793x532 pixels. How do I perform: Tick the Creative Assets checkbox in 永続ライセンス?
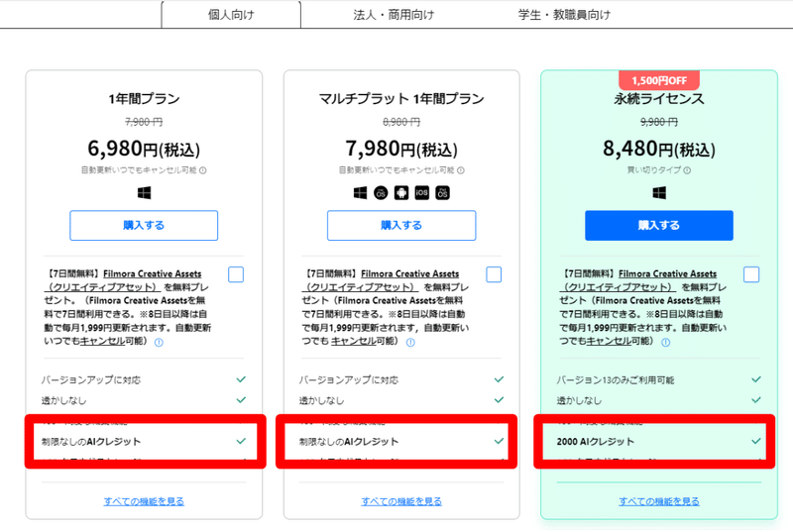751,274
